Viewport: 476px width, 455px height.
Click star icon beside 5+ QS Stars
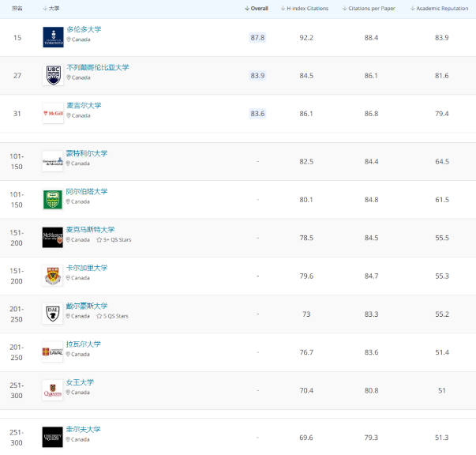(99, 240)
